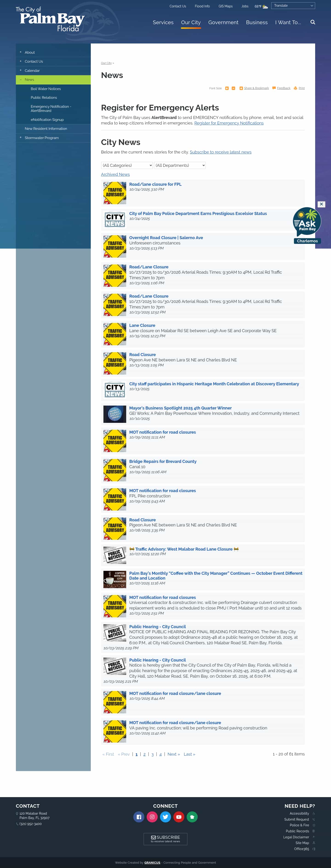
Task: Click the (321) 952-3400 phone number
Action: (x=30, y=824)
